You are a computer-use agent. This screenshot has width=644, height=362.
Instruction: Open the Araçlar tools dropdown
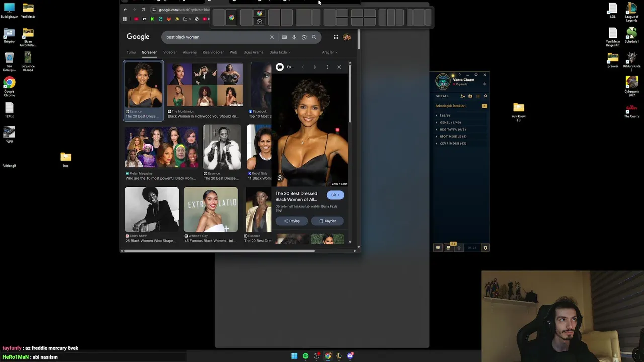coord(329,52)
